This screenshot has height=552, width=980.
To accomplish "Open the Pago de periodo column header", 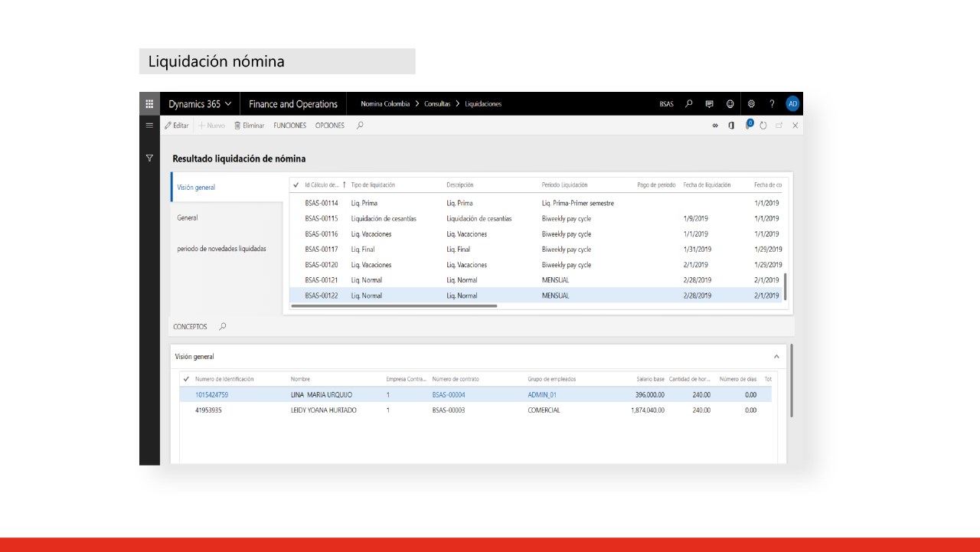I will (x=656, y=185).
